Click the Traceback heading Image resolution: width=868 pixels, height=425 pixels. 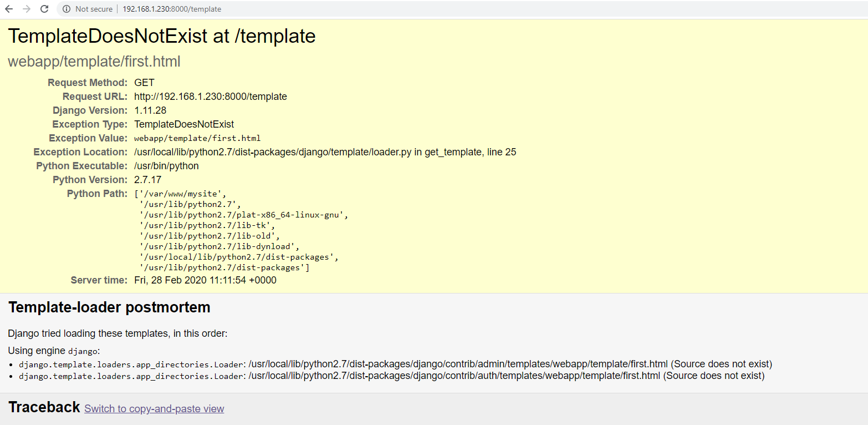tap(44, 407)
